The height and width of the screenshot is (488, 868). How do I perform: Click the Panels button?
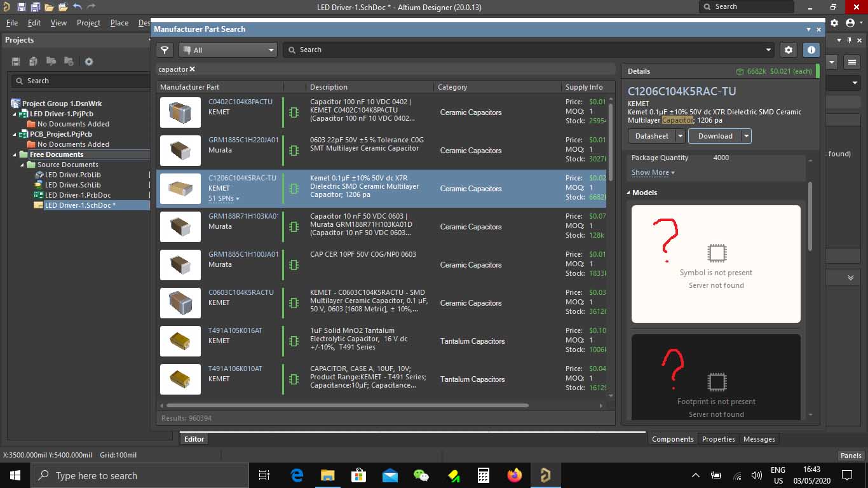[850, 455]
